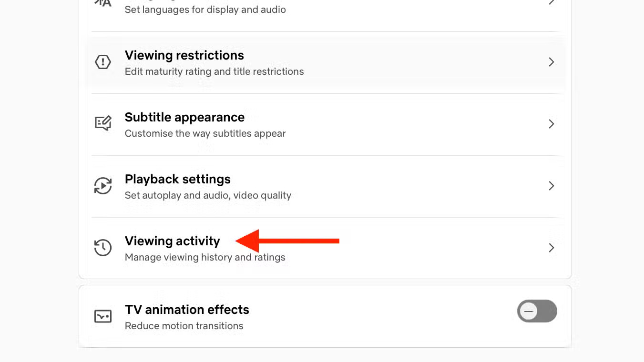The image size is (644, 362).
Task: Click "Set languages for display and audio" text
Action: point(205,10)
